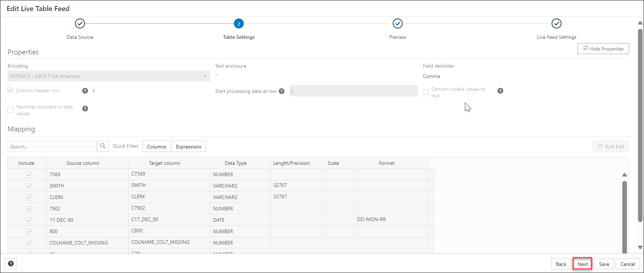
Task: Focus the Mapping search input field
Action: pyautogui.click(x=52, y=146)
